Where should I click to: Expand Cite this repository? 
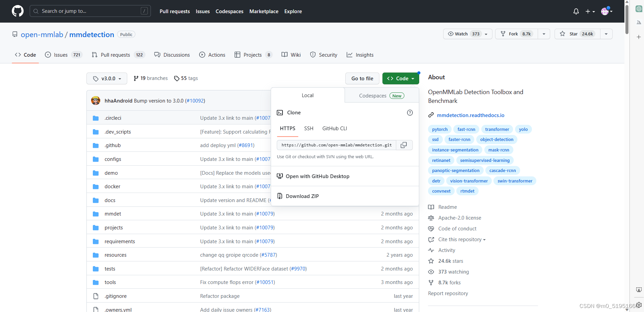(462, 239)
